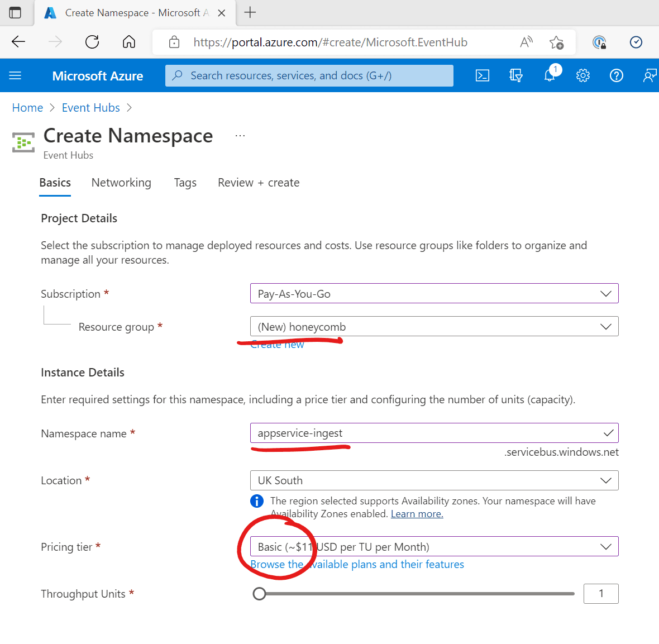Image resolution: width=659 pixels, height=644 pixels.
Task: Switch to the Networking tab
Action: [121, 183]
